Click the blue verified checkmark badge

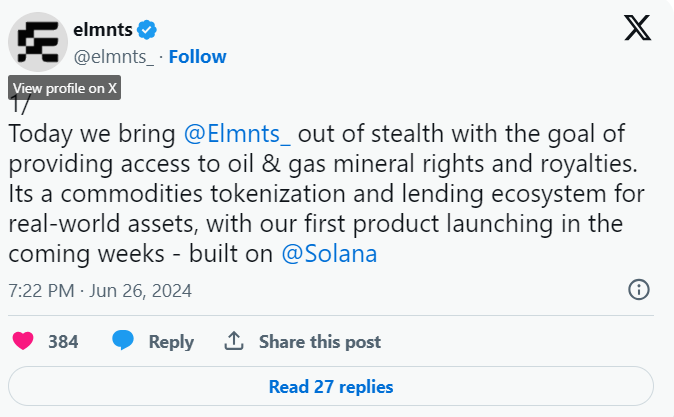tap(147, 30)
